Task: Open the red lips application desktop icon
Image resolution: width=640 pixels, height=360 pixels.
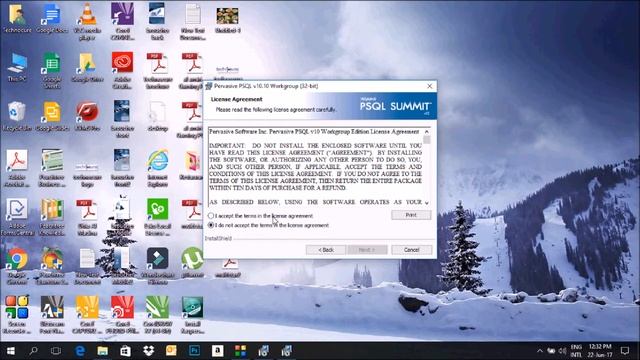Action: (87, 116)
